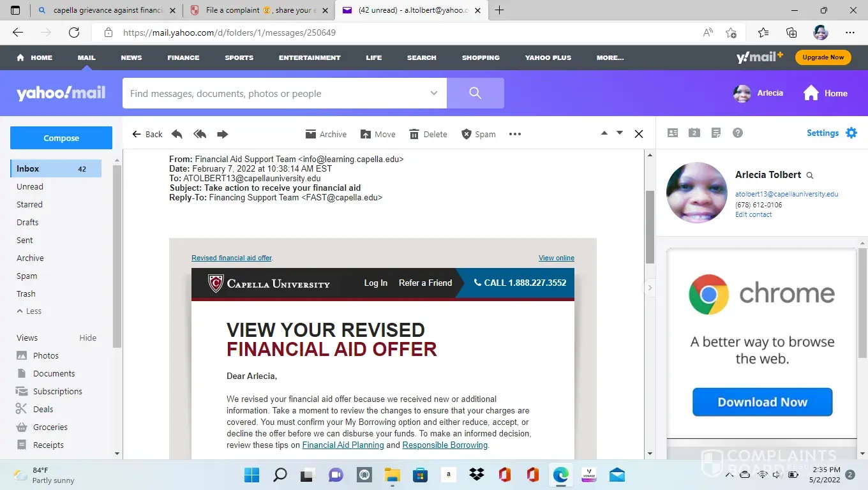Open File Explorer from the taskbar
The height and width of the screenshot is (490, 868).
[x=392, y=475]
